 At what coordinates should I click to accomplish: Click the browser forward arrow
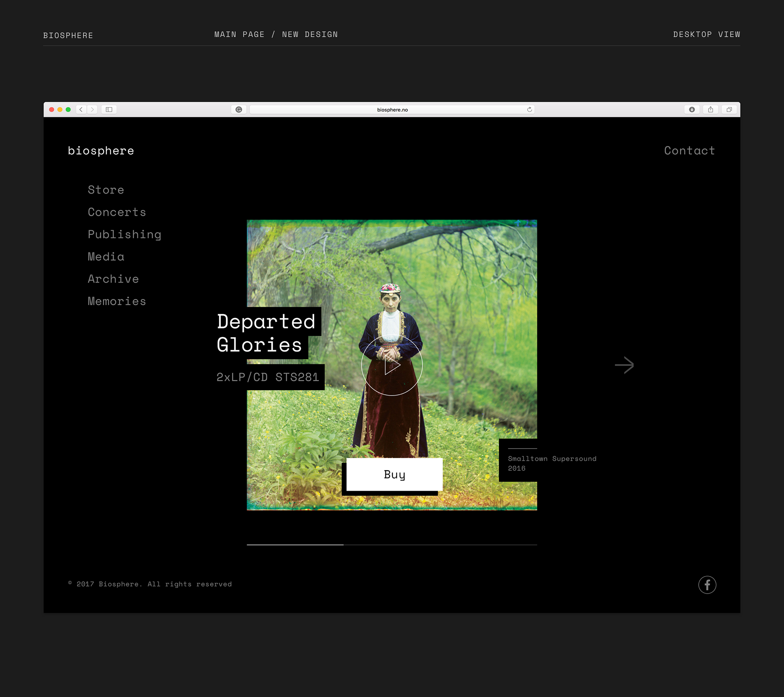click(x=92, y=109)
